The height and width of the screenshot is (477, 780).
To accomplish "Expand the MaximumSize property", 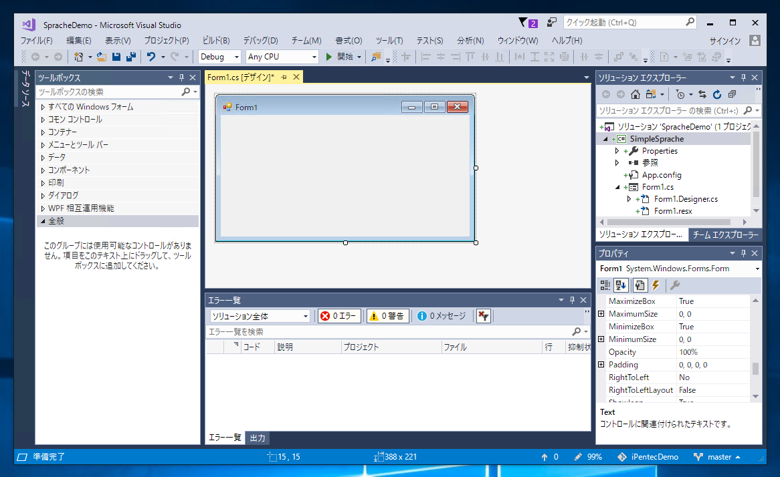I will click(601, 314).
